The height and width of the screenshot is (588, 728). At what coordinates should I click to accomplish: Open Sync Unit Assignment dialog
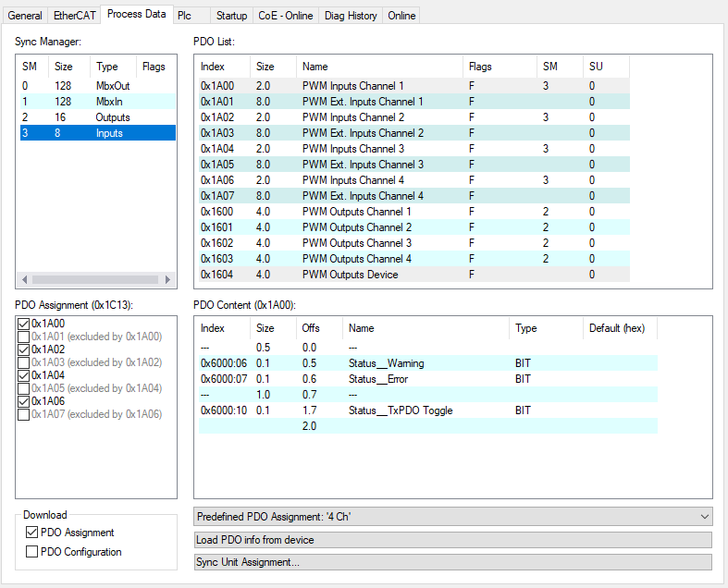point(452,562)
